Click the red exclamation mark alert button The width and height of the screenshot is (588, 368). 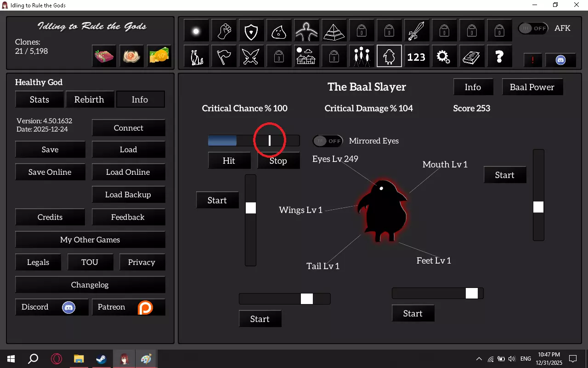pos(533,60)
